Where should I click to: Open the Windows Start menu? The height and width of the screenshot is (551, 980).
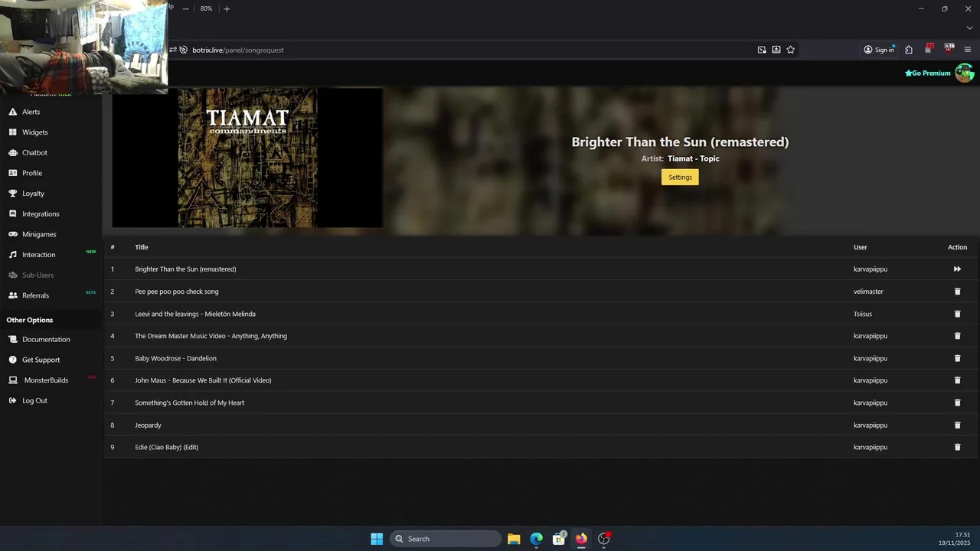[377, 539]
